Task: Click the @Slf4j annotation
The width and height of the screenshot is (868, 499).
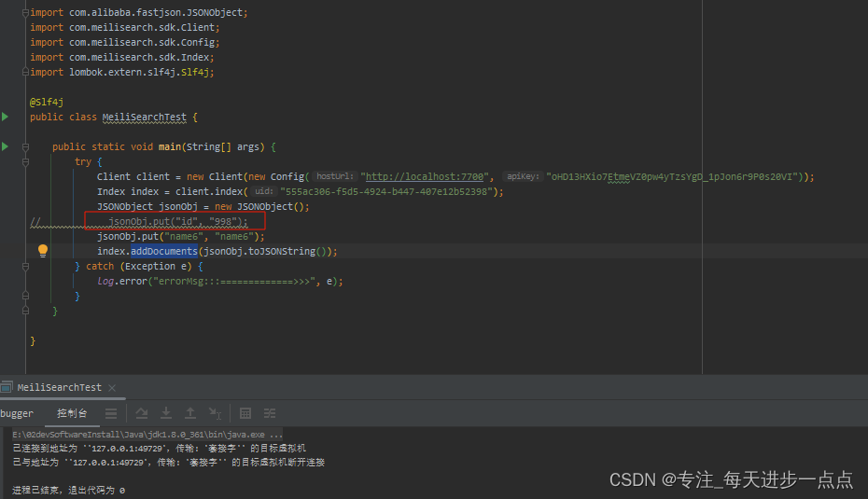Action: point(47,102)
